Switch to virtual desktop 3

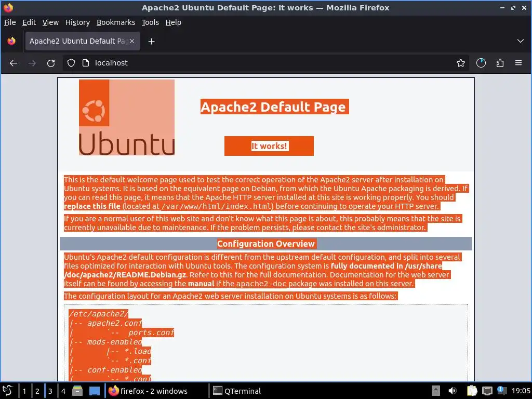click(x=50, y=391)
